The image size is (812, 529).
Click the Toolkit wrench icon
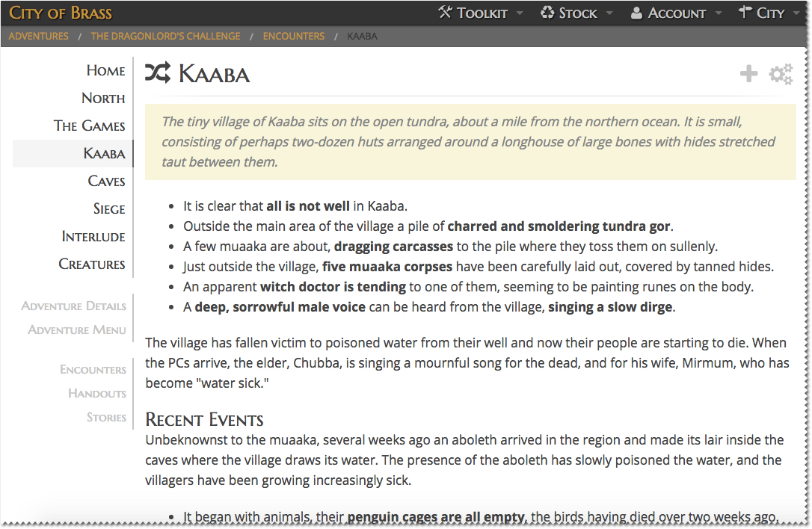tap(446, 13)
